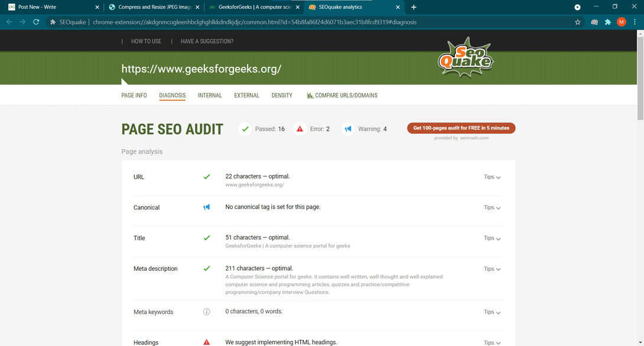This screenshot has height=346, width=644.
Task: Close the Compress and Resize JPEG tab
Action: coord(197,7)
